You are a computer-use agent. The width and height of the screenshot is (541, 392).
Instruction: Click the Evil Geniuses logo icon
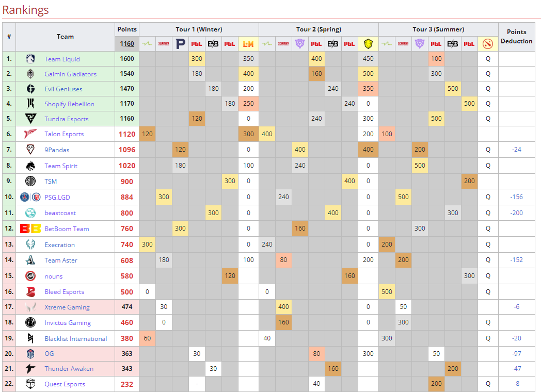(30, 89)
